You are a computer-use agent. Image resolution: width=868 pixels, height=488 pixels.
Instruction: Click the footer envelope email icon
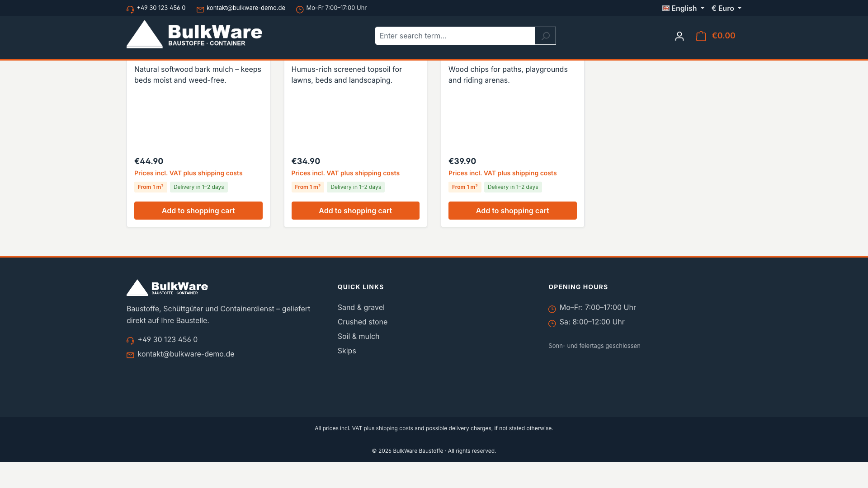[130, 355]
